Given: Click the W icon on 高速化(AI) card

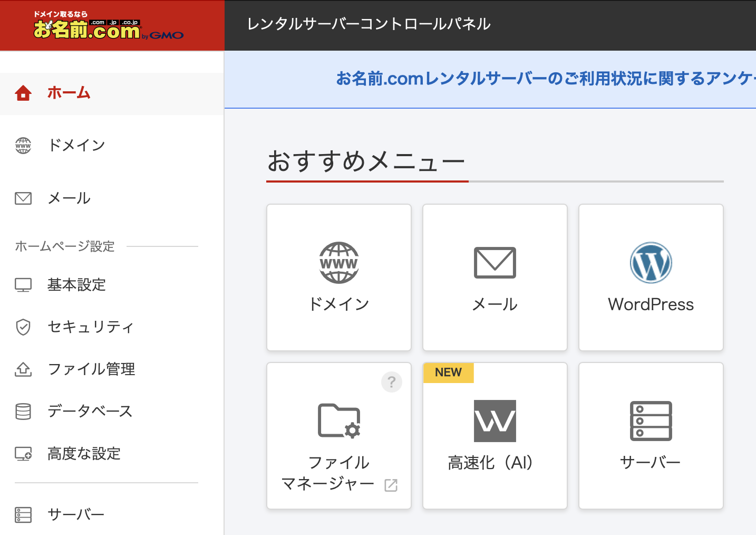Looking at the screenshot, I should pos(495,421).
